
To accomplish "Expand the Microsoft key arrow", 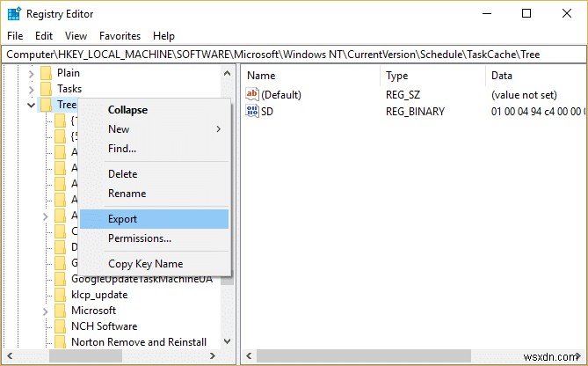I will (46, 311).
